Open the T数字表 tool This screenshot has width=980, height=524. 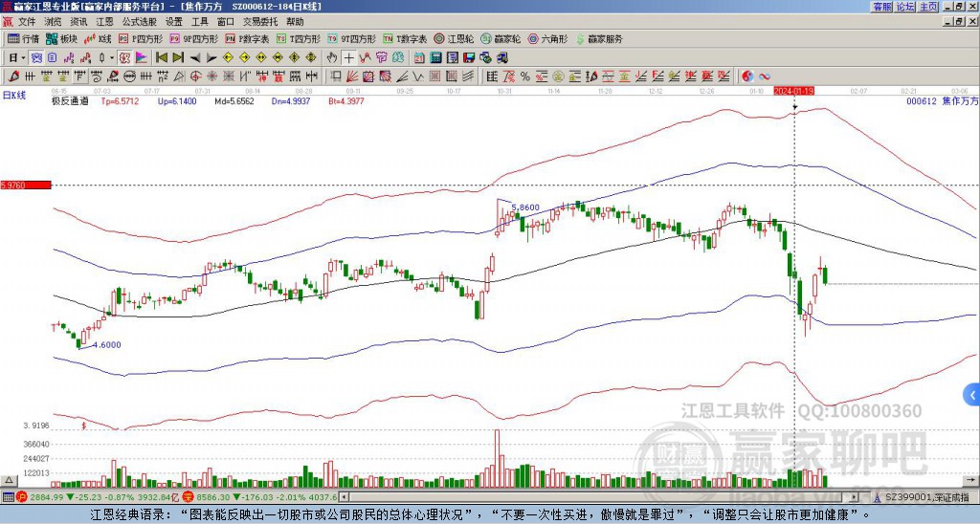click(405, 38)
